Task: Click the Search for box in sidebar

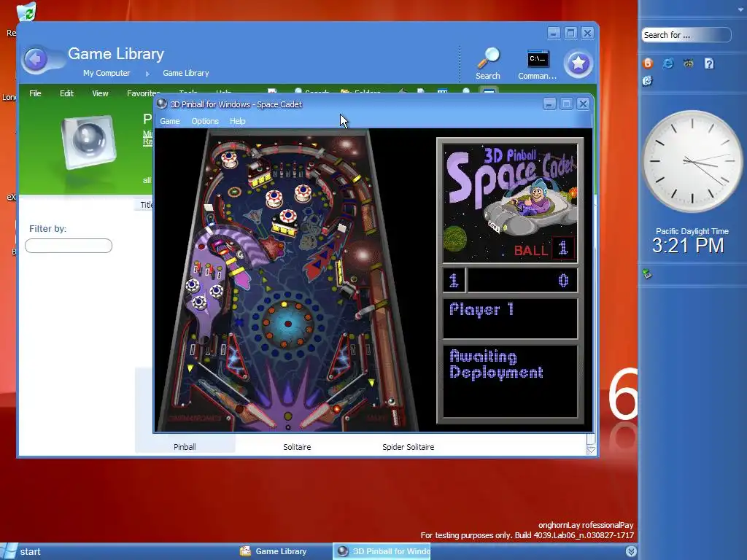Action: point(686,35)
